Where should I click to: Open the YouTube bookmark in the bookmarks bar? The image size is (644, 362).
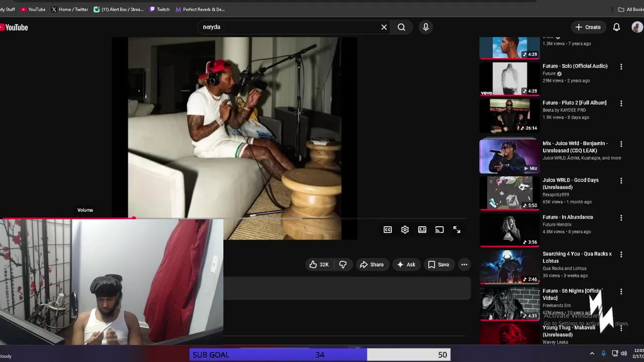(33, 9)
